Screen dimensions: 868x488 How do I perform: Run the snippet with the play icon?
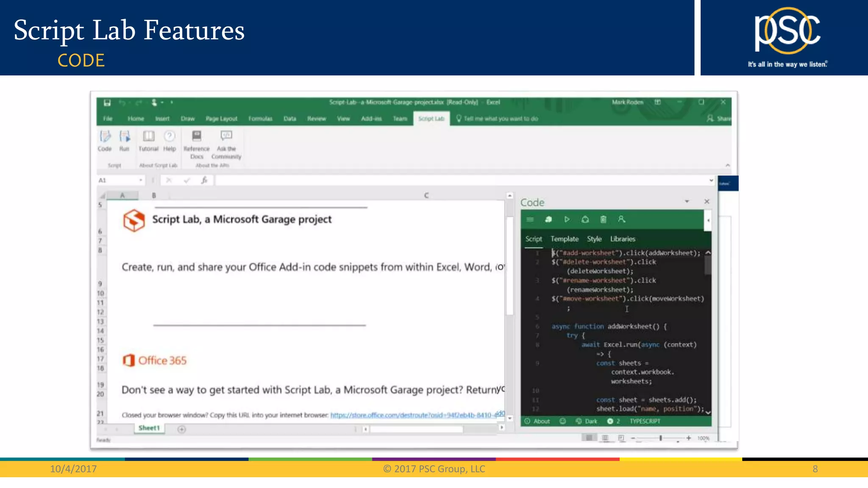[567, 219]
